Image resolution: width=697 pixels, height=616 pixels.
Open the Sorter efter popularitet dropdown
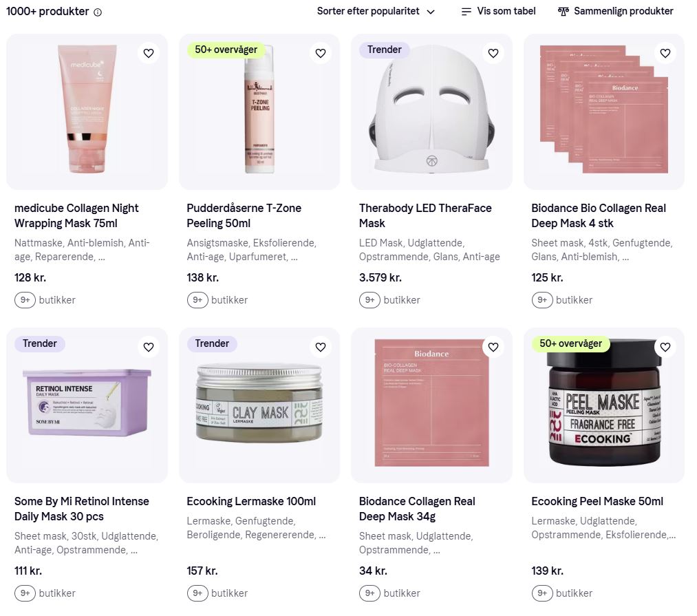[376, 11]
